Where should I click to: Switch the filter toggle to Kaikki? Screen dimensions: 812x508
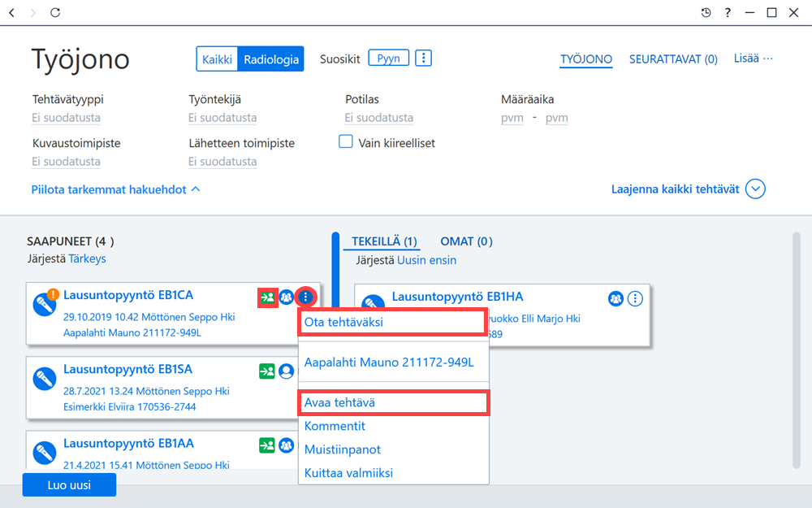click(217, 59)
